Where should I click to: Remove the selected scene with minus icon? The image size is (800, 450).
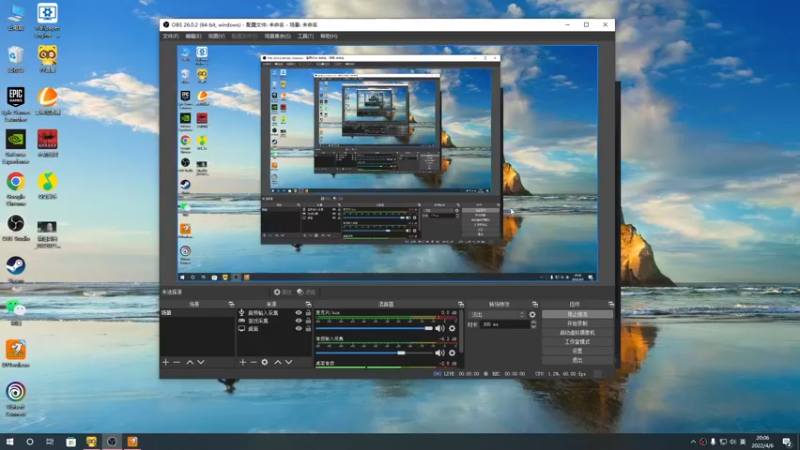coord(177,362)
